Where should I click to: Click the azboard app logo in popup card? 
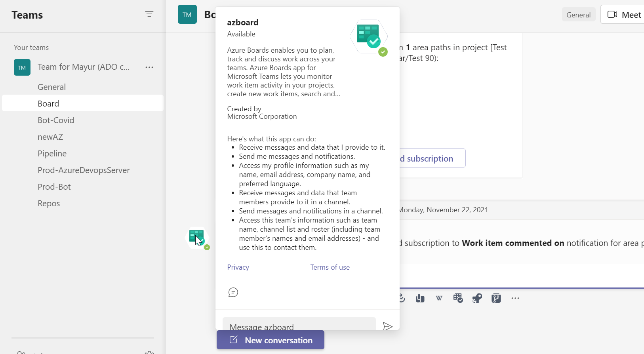(369, 37)
